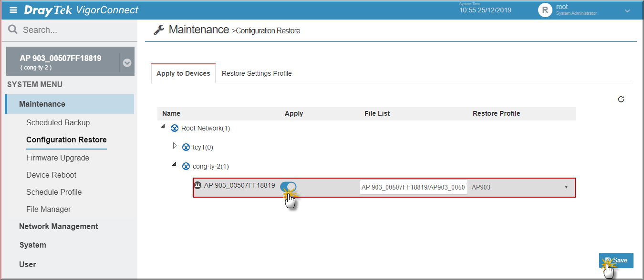The width and height of the screenshot is (644, 280).
Task: Select AP 903_00507FF18819 device row name
Action: click(x=239, y=185)
